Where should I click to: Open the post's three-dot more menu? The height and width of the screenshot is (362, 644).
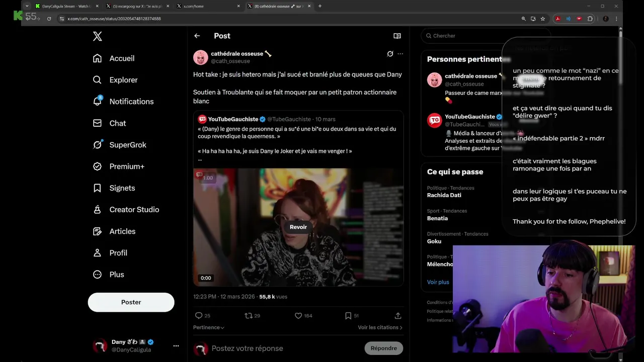[x=400, y=54]
